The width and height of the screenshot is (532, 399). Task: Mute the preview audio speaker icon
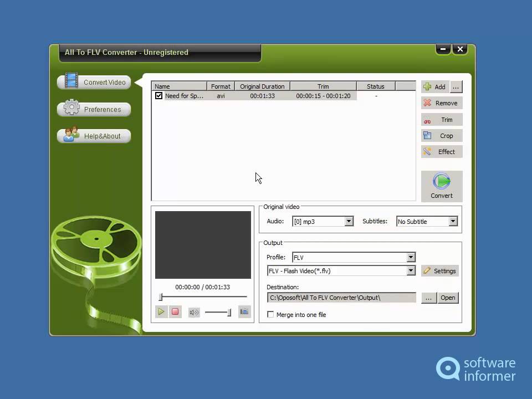[x=194, y=312]
